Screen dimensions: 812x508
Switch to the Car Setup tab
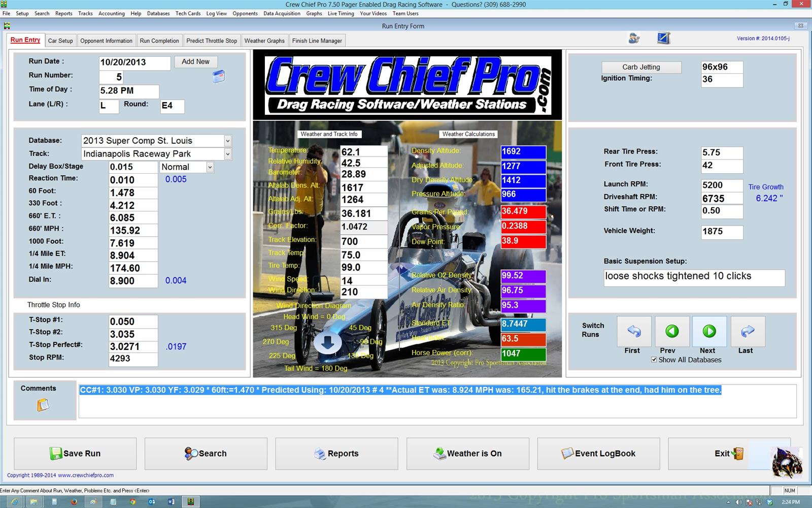coord(60,41)
